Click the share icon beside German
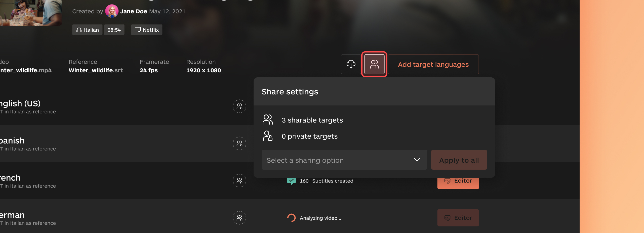 [239, 218]
